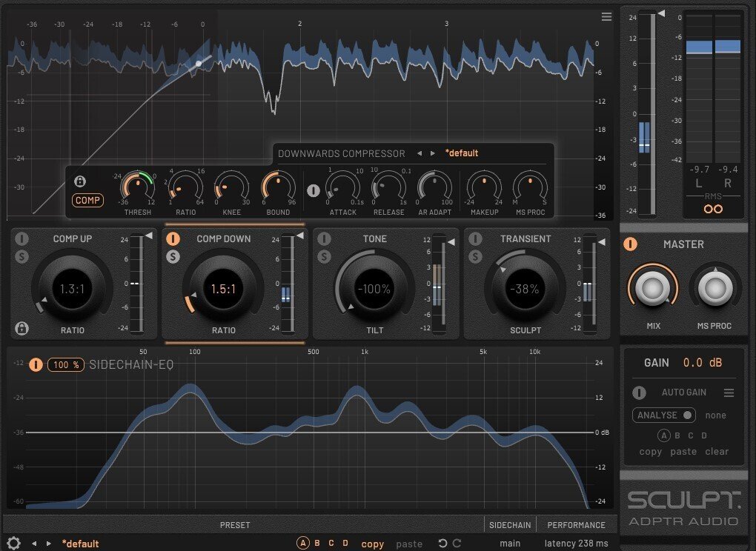Click the MASTER MIX knob

[x=653, y=288]
